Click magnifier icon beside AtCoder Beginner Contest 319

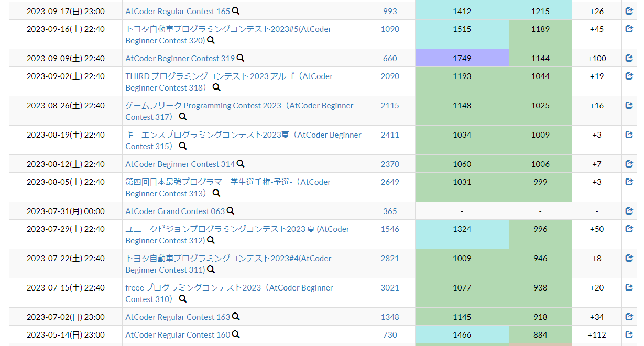point(241,58)
